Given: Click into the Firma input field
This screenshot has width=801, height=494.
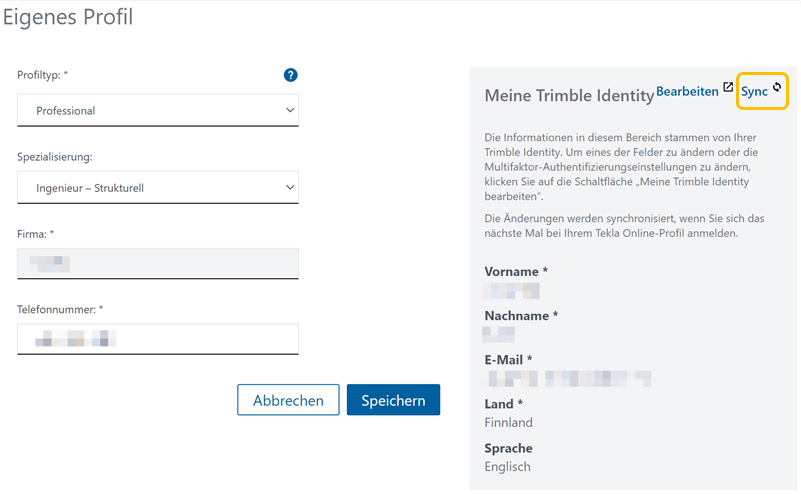Looking at the screenshot, I should pos(157,264).
